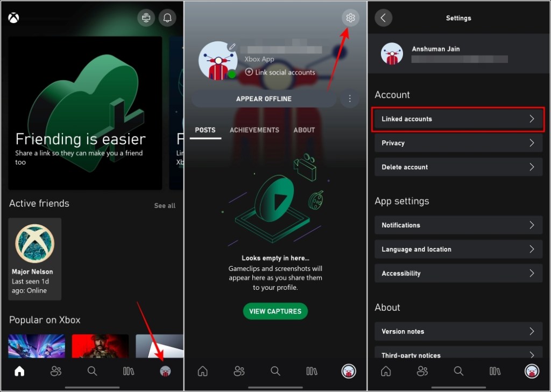Switch to the ABOUT tab
Screen dimensions: 551x392
[x=305, y=130]
